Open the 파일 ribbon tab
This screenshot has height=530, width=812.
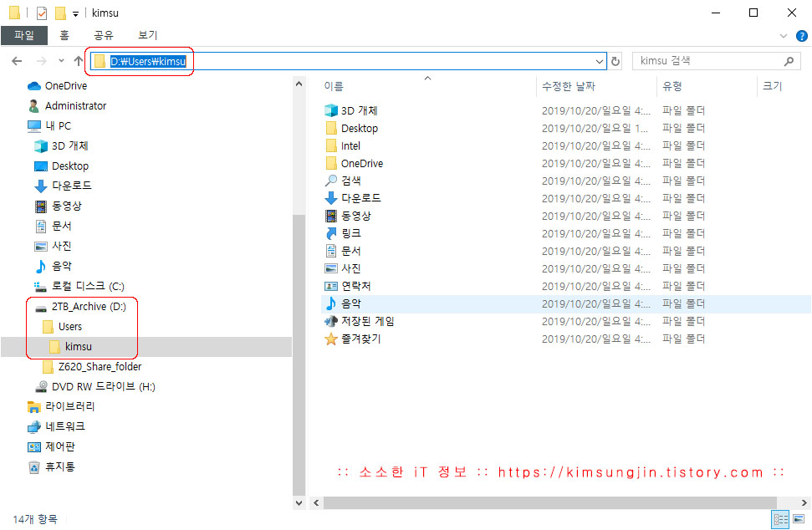coord(24,35)
